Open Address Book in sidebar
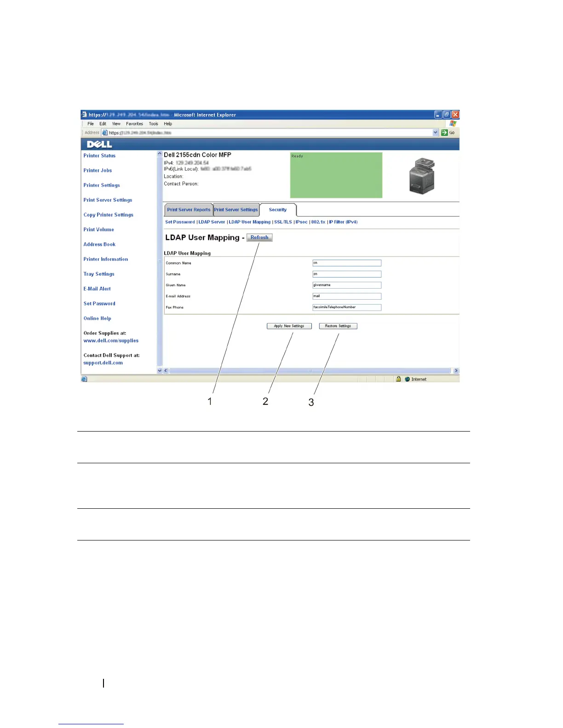 pyautogui.click(x=99, y=244)
